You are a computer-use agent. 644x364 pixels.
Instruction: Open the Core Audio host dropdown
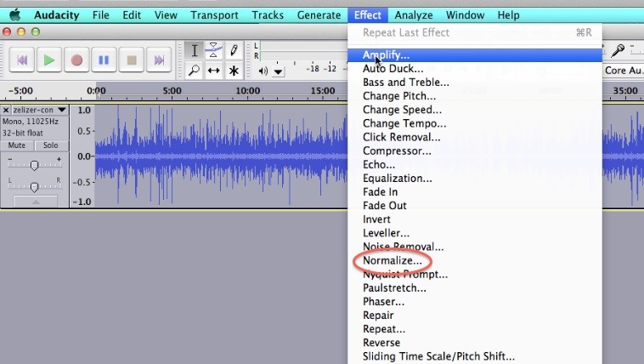(623, 71)
